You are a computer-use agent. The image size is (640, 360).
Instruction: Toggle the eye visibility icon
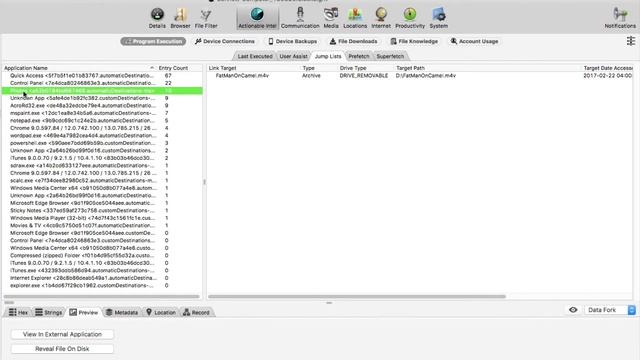point(573,310)
